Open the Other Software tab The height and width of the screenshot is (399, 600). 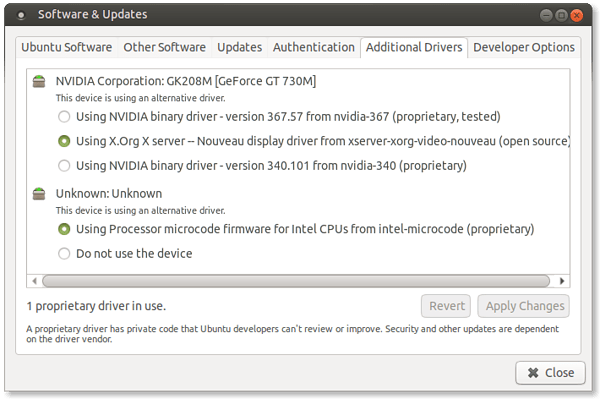click(x=165, y=47)
